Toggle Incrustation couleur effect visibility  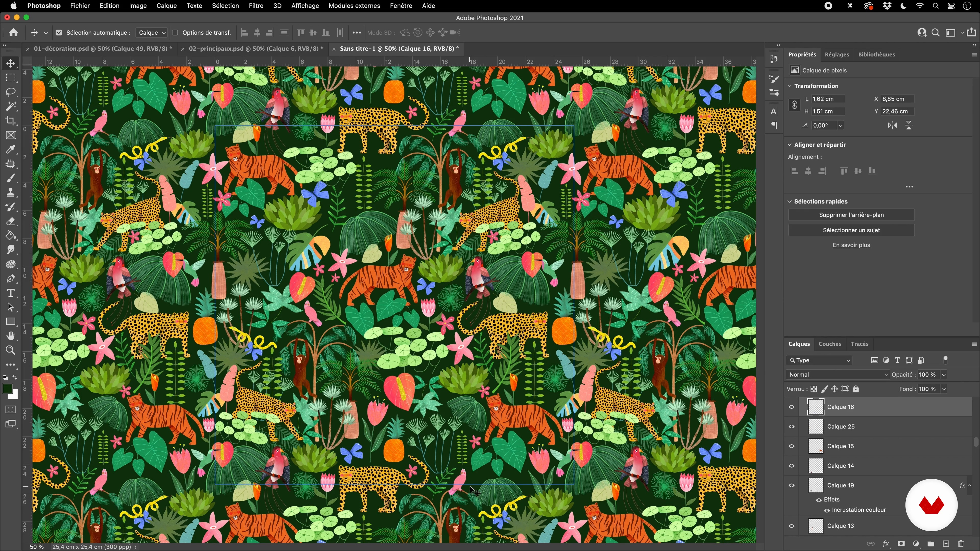tap(827, 510)
